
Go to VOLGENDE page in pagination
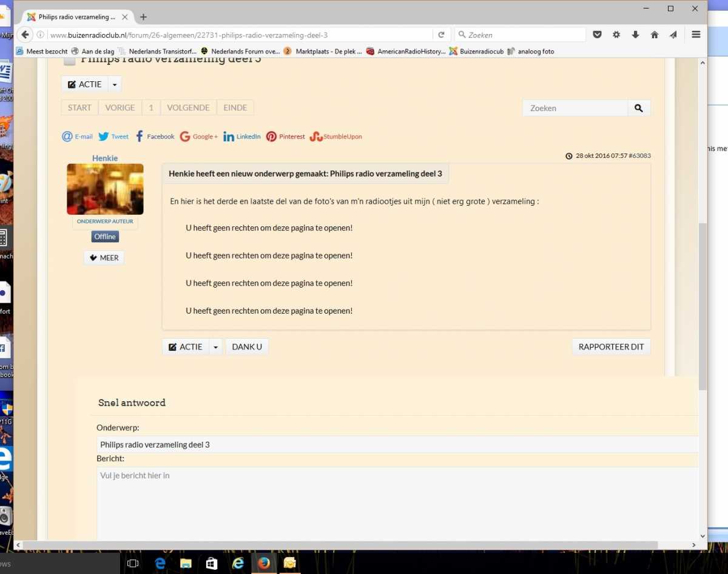188,108
